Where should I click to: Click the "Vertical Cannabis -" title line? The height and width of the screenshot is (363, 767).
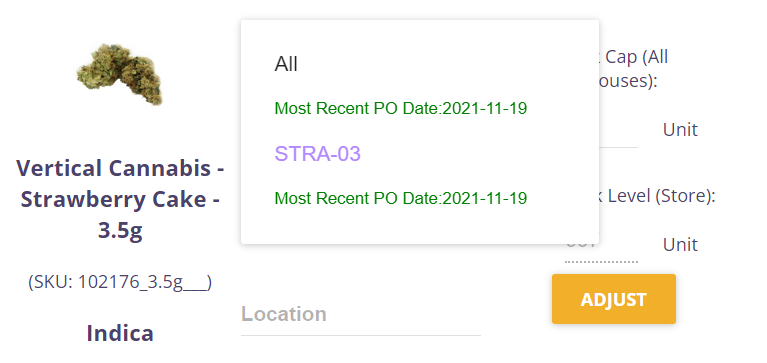120,168
